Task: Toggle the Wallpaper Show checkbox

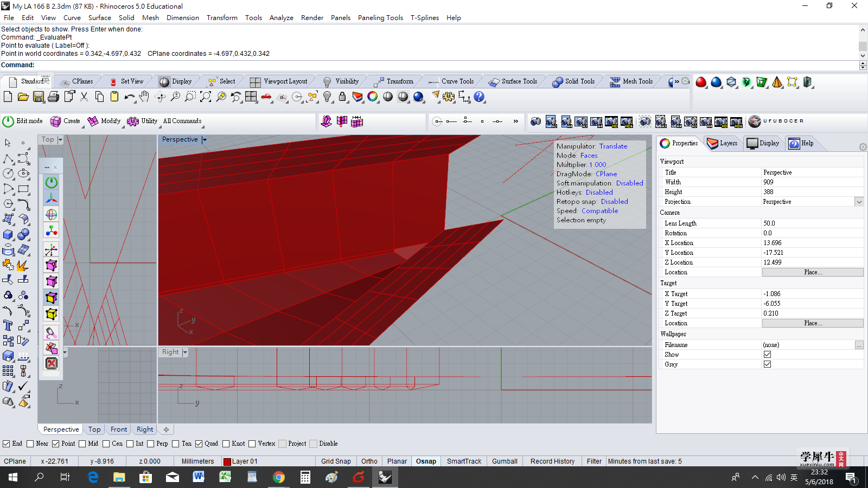Action: coord(767,355)
